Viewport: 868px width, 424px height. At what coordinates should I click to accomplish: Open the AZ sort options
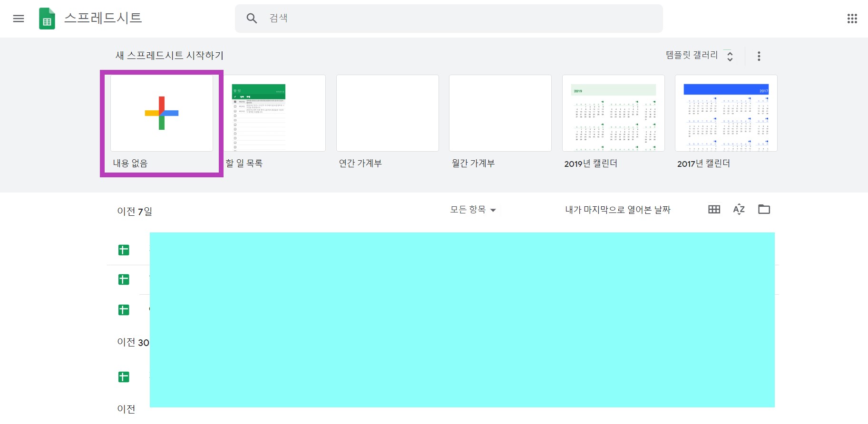pyautogui.click(x=739, y=209)
